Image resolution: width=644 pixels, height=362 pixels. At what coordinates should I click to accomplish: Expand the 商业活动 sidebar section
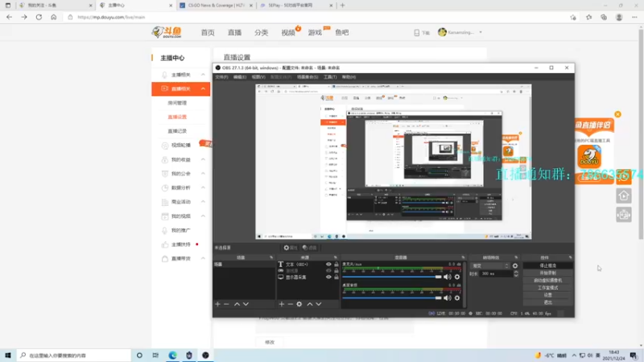203,202
